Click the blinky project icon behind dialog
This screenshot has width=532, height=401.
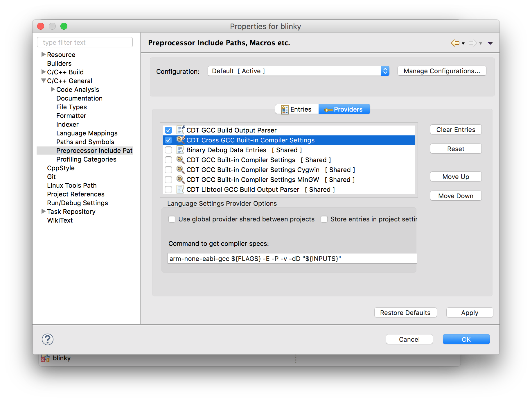(x=45, y=358)
